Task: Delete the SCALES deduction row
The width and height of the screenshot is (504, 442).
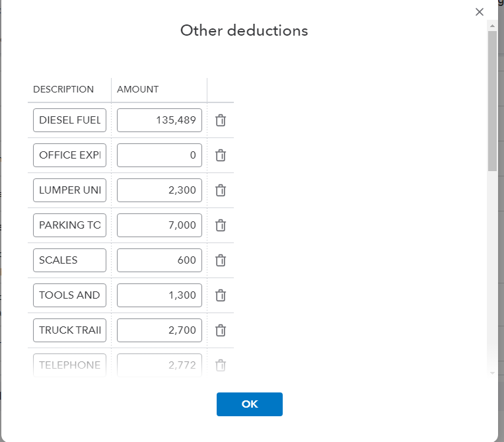Action: (x=221, y=260)
